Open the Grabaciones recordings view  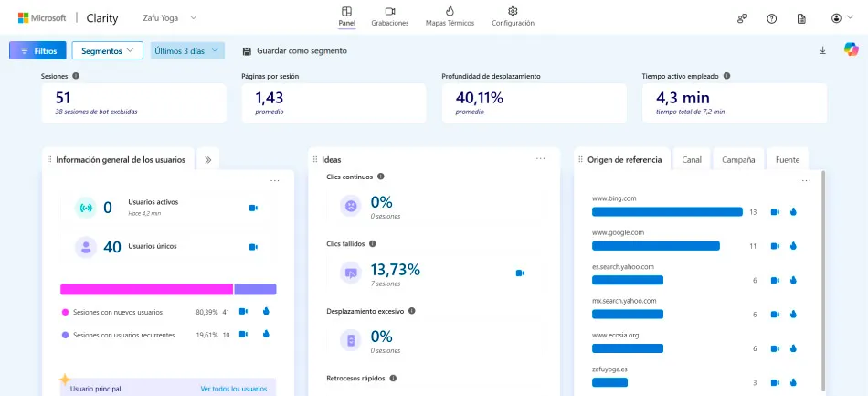click(390, 16)
